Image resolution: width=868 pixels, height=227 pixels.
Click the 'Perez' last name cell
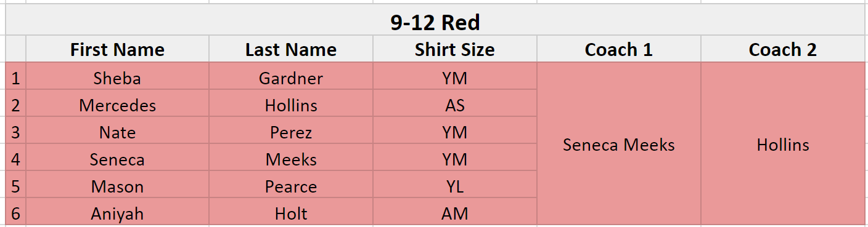291,132
